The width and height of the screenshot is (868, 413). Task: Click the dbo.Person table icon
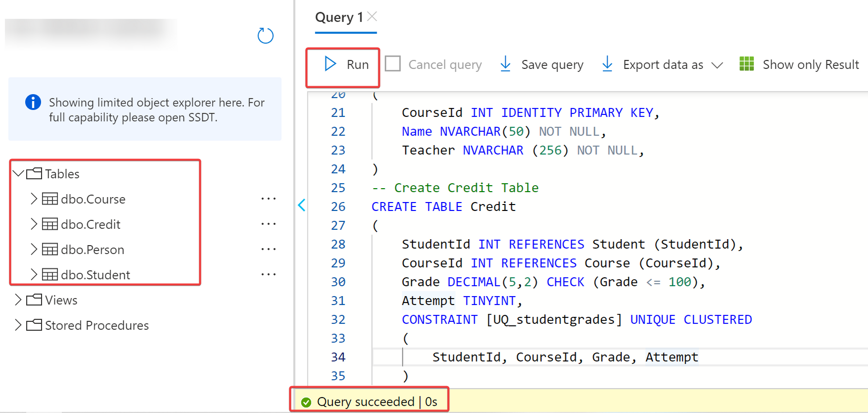[49, 250]
